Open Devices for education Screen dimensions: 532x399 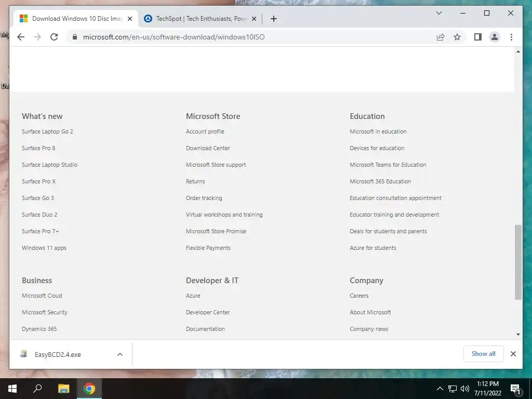tap(377, 148)
